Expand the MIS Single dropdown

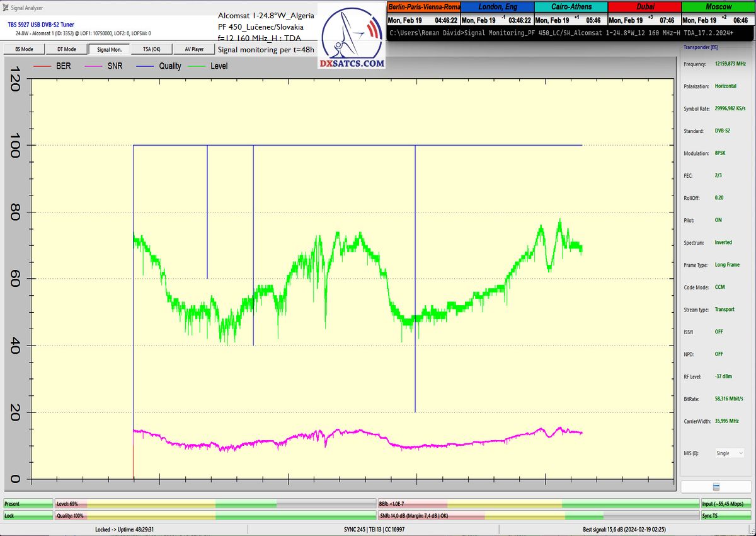click(x=729, y=453)
